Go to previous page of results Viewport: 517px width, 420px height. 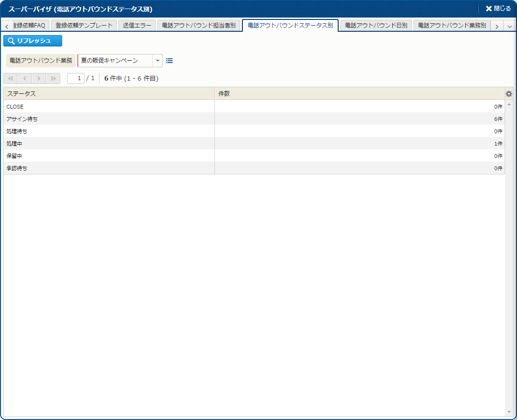25,78
